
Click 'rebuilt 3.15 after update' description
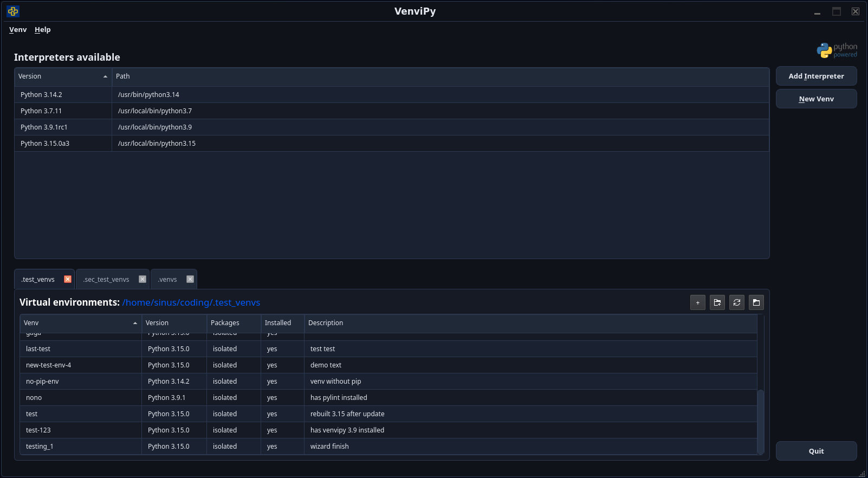[x=530, y=414]
